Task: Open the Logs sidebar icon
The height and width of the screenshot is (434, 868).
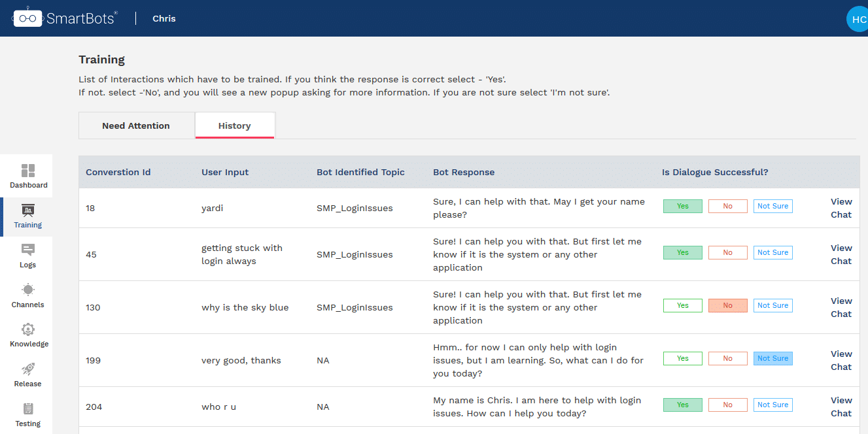Action: 28,250
